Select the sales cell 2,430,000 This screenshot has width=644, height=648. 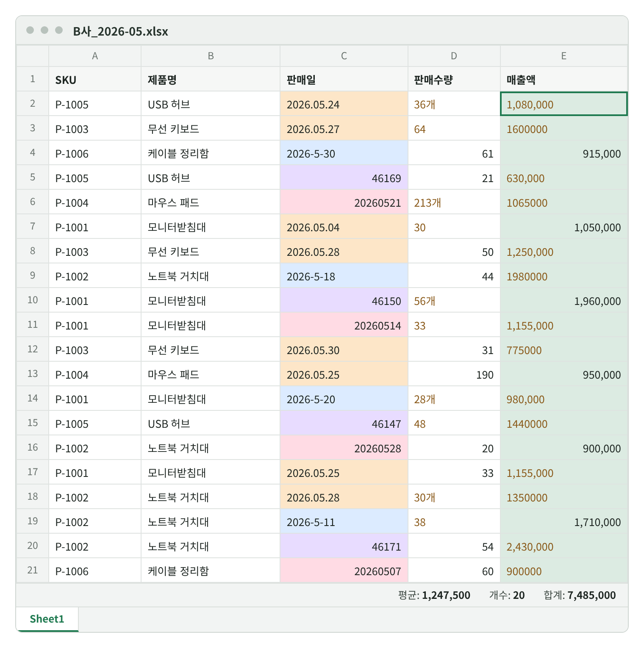(564, 546)
